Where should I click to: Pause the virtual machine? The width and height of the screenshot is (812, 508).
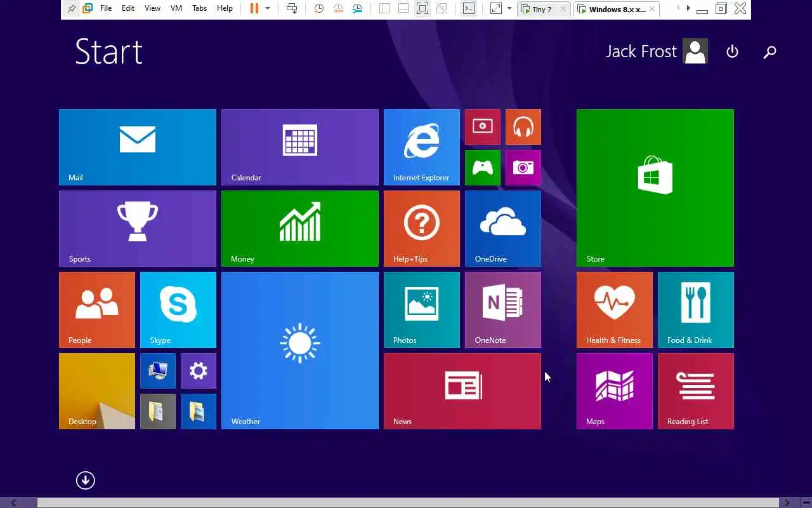pyautogui.click(x=254, y=8)
